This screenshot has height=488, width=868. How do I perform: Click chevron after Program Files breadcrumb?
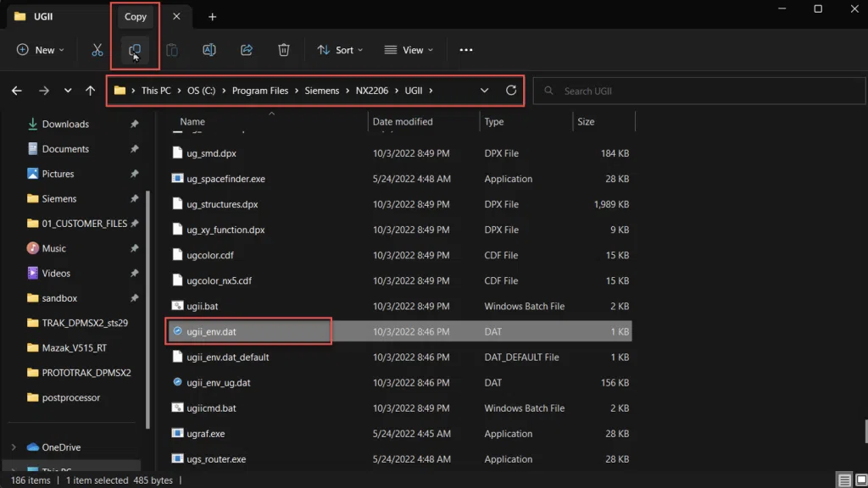coord(297,91)
